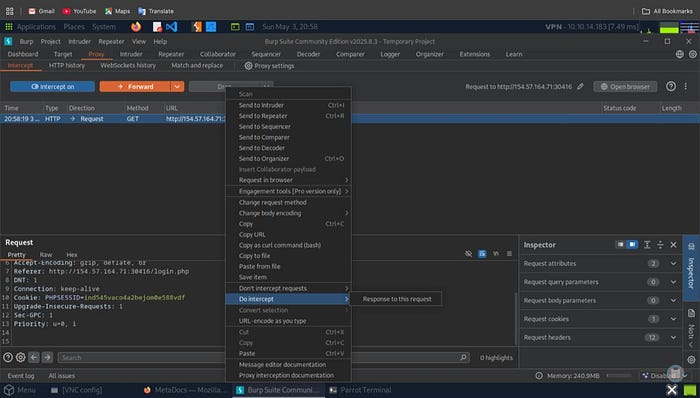
Task: Go to previous search match arrow
Action: (33, 357)
